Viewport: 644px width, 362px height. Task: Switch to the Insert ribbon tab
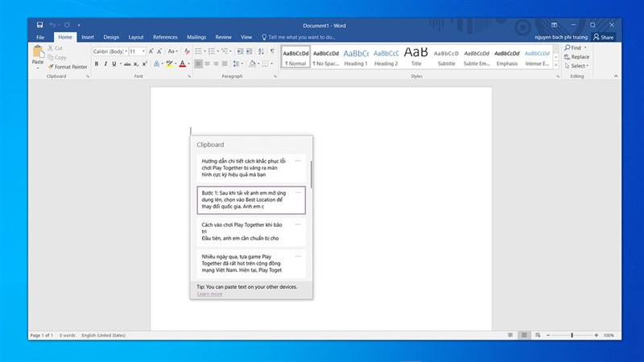[x=88, y=37]
